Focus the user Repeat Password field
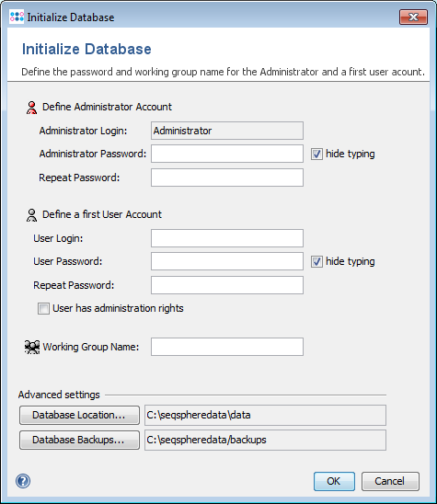The width and height of the screenshot is (437, 504). point(227,285)
